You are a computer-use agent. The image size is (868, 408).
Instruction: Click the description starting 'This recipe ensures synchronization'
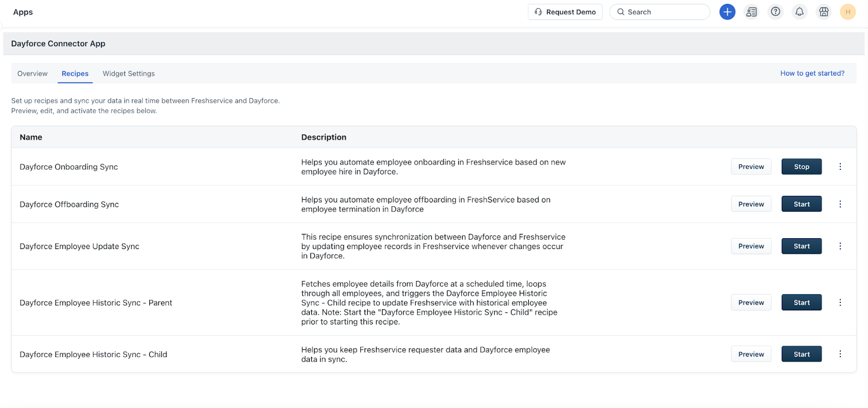tap(433, 246)
